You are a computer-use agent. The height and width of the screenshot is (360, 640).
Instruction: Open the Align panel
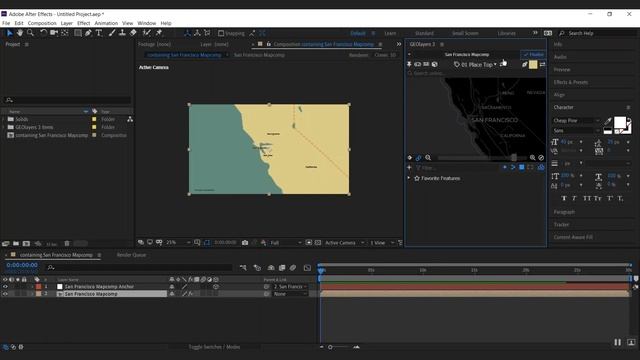pos(559,95)
